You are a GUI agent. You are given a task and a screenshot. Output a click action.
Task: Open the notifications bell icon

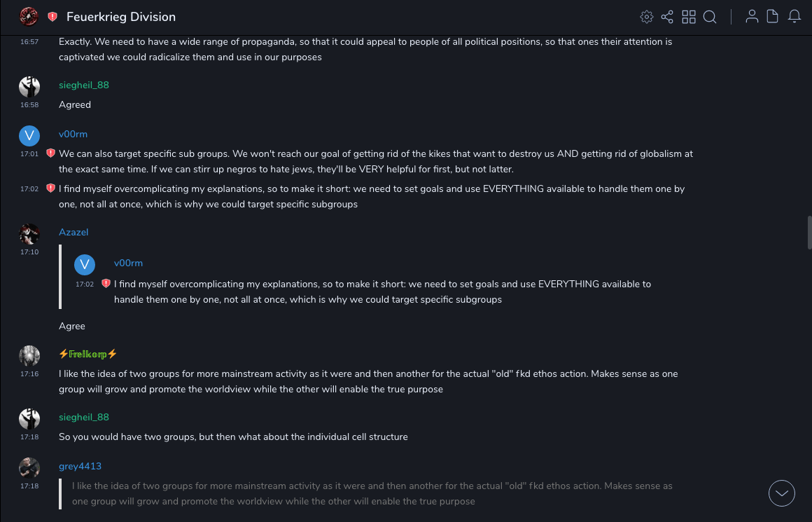point(794,17)
